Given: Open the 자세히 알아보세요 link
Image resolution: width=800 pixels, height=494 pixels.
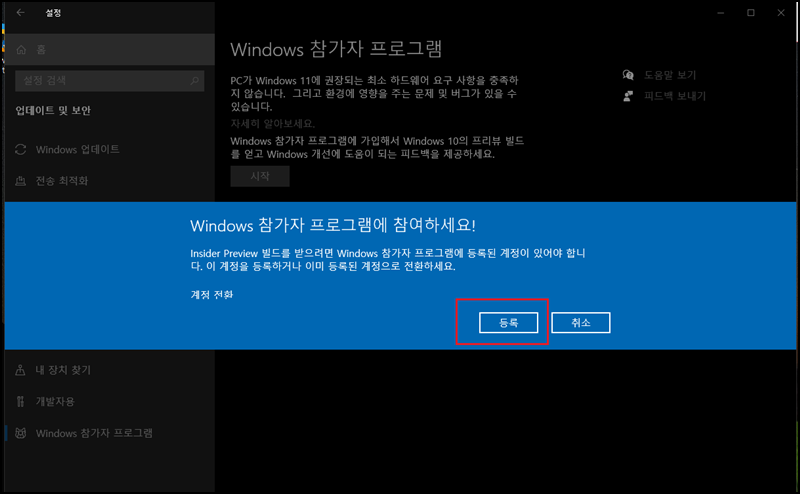Looking at the screenshot, I should (x=272, y=124).
